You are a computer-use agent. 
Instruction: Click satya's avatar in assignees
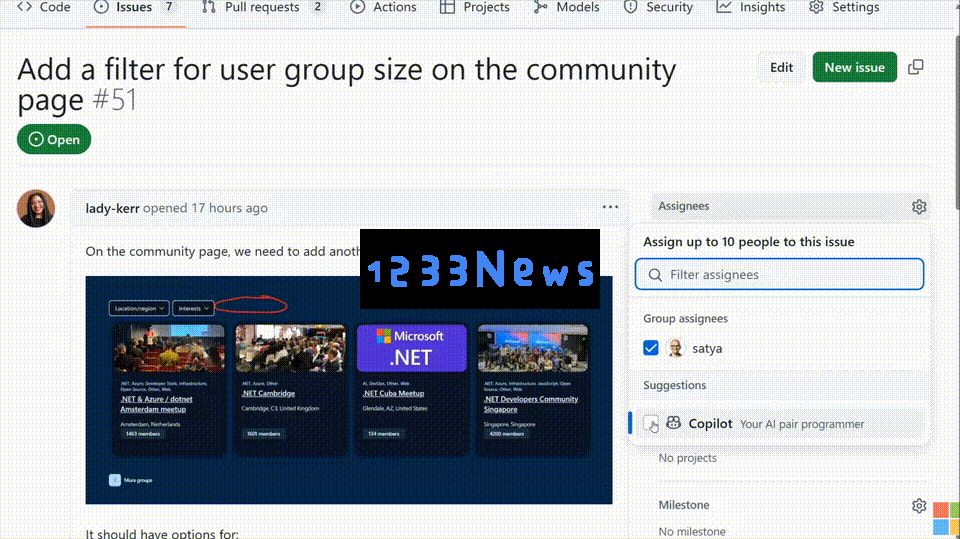pyautogui.click(x=675, y=348)
